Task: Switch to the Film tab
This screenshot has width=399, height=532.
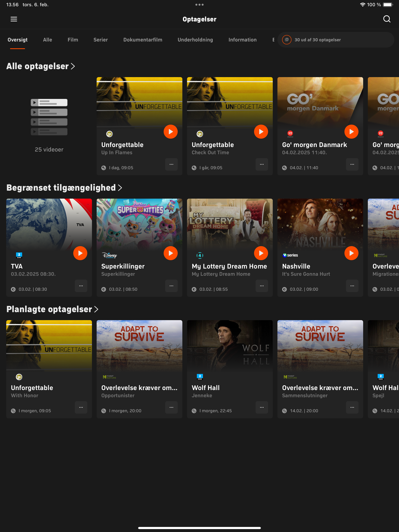Action: point(73,40)
